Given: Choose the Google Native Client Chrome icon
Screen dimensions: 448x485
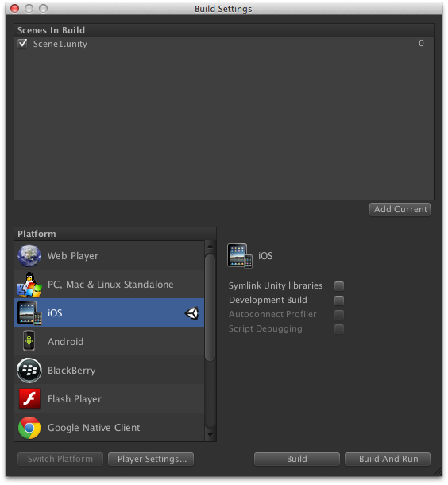Looking at the screenshot, I should 29,428.
